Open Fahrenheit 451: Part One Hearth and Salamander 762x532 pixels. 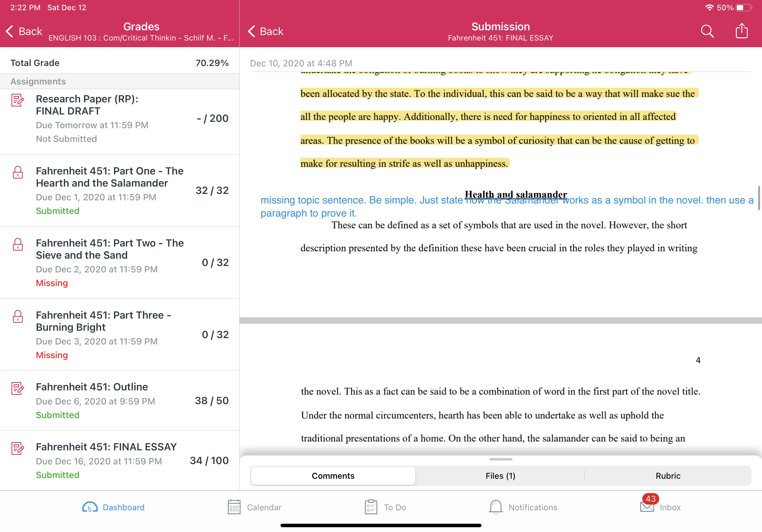coord(119,190)
